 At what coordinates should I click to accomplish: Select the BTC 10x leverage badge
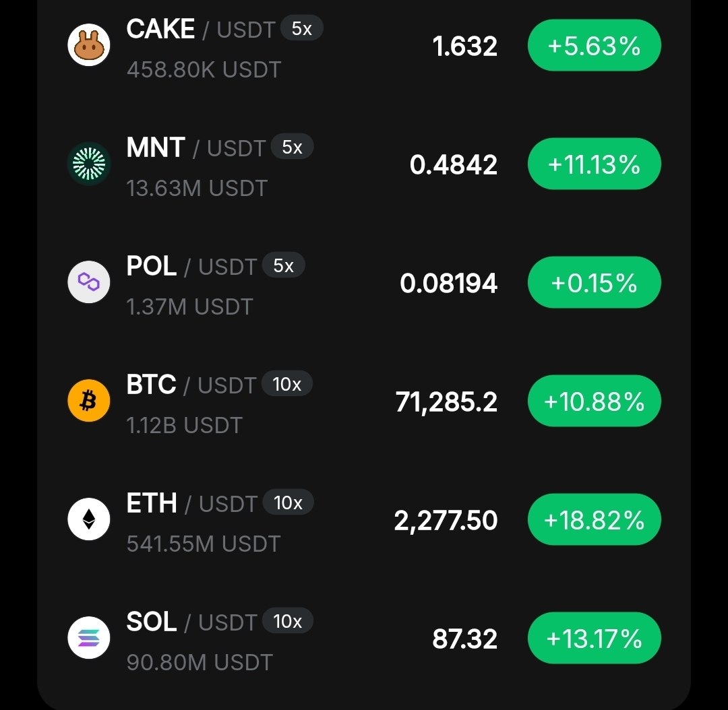(287, 384)
